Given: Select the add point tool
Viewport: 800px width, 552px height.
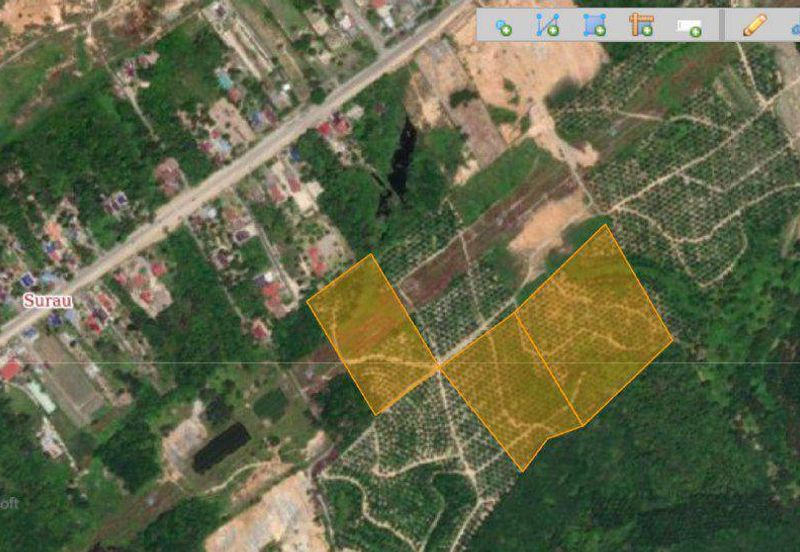Looking at the screenshot, I should click(503, 26).
